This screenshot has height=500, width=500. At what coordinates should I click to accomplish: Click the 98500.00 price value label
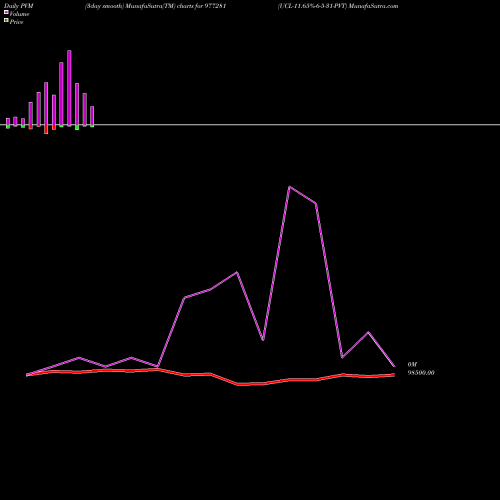pos(421,373)
